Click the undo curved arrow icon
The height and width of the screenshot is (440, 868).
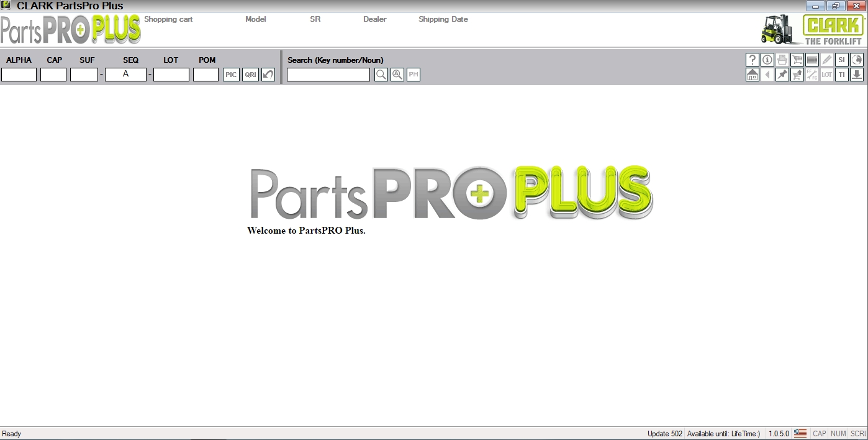point(268,75)
